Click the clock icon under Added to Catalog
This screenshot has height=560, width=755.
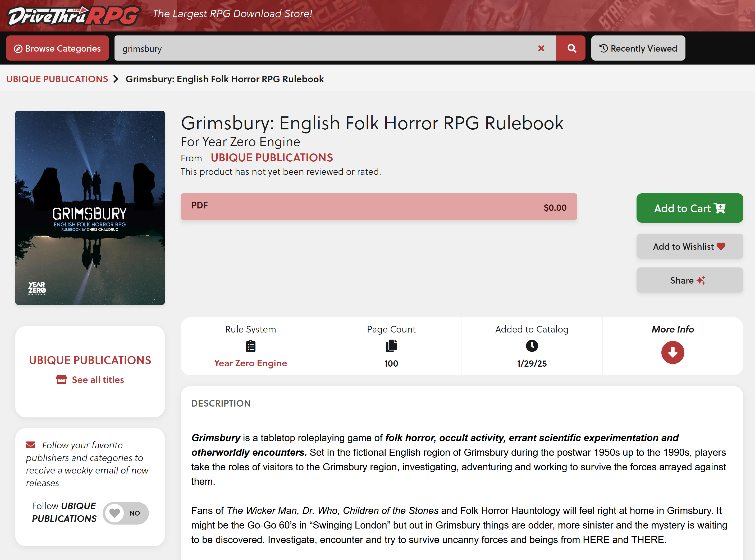pos(532,346)
